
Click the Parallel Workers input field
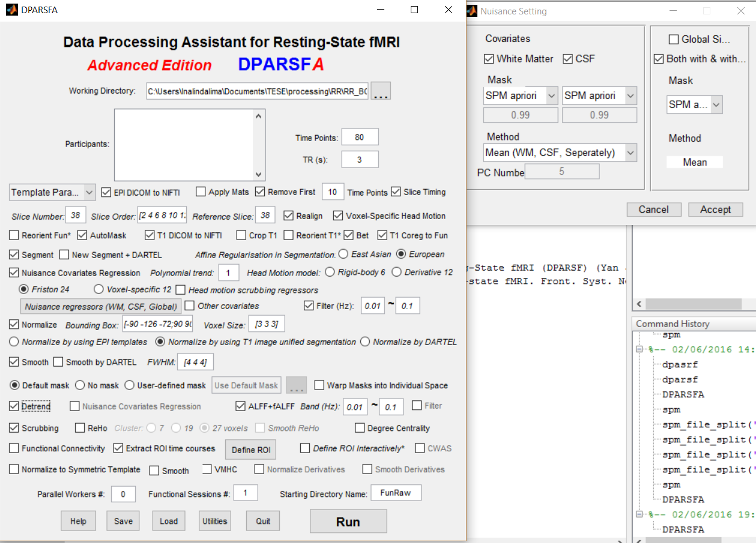point(123,494)
